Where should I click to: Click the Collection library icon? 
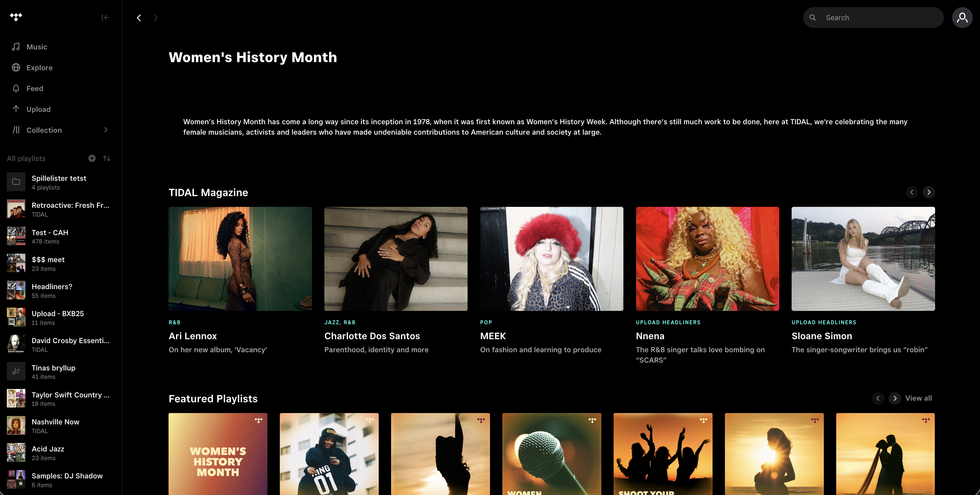click(16, 130)
